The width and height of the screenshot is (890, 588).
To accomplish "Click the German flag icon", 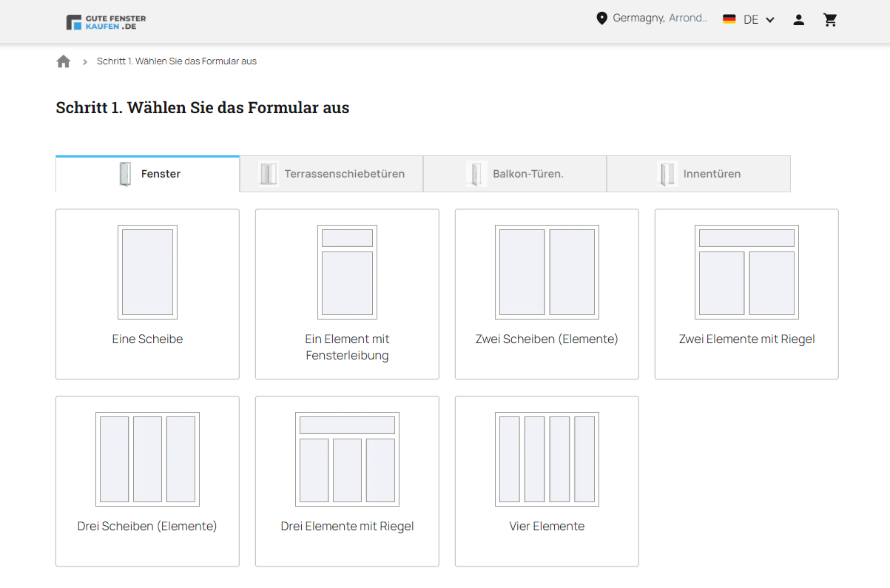I will click(x=729, y=19).
